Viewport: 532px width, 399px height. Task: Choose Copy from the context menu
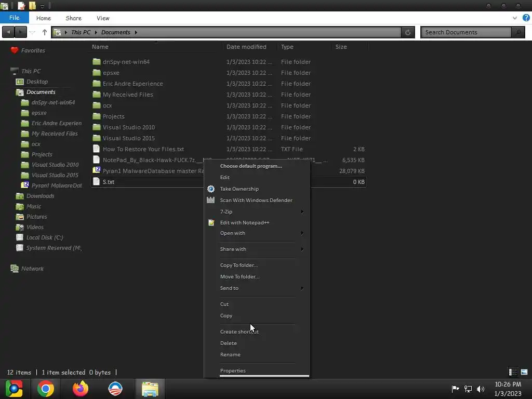pyautogui.click(x=227, y=316)
